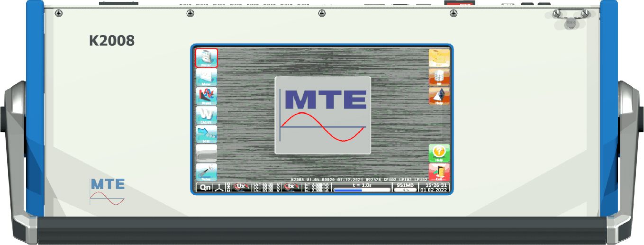This screenshot has width=644, height=245.
Task: Click the date 01.02.2022
Action: coord(434,190)
